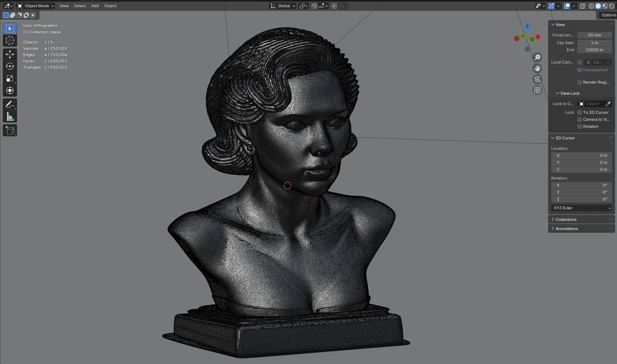Select the Rotate tool
Screen dimensions: 617x364
coord(10,66)
